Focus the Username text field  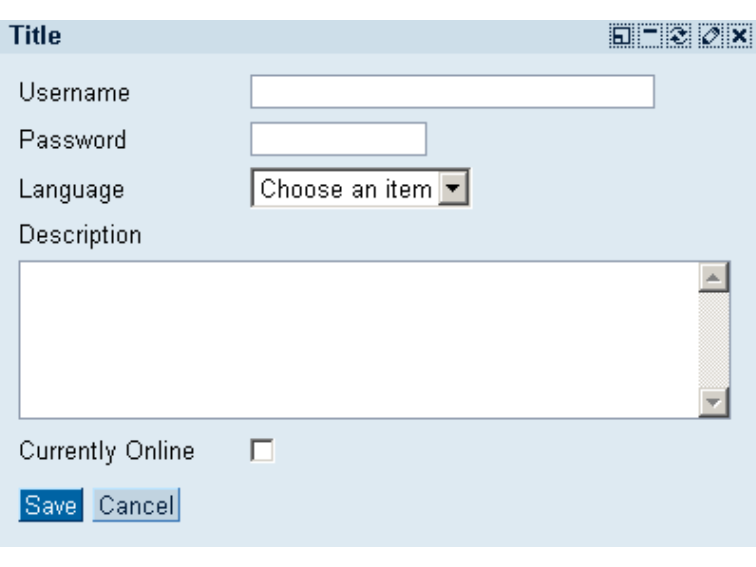pos(452,92)
